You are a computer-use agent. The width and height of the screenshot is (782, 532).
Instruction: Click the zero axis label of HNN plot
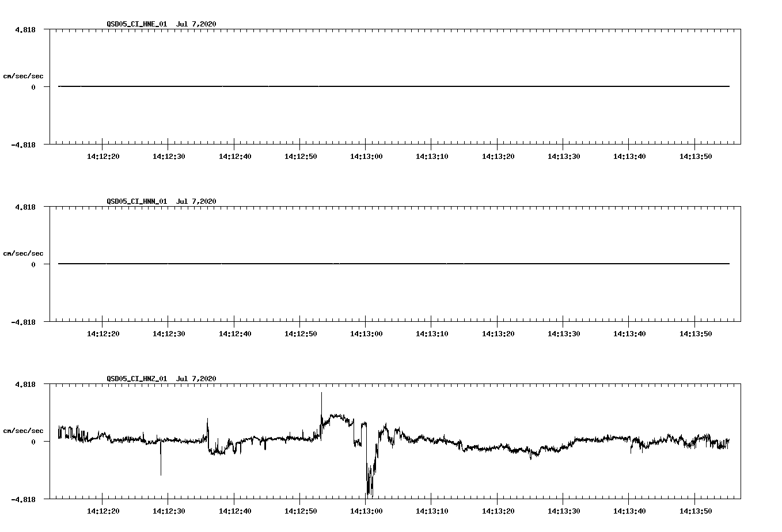pos(33,264)
